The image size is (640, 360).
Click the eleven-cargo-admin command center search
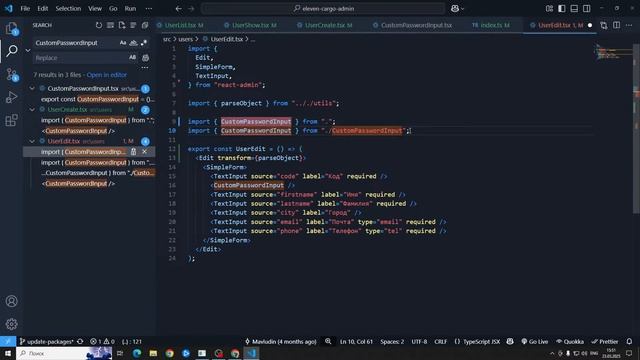pyautogui.click(x=323, y=9)
